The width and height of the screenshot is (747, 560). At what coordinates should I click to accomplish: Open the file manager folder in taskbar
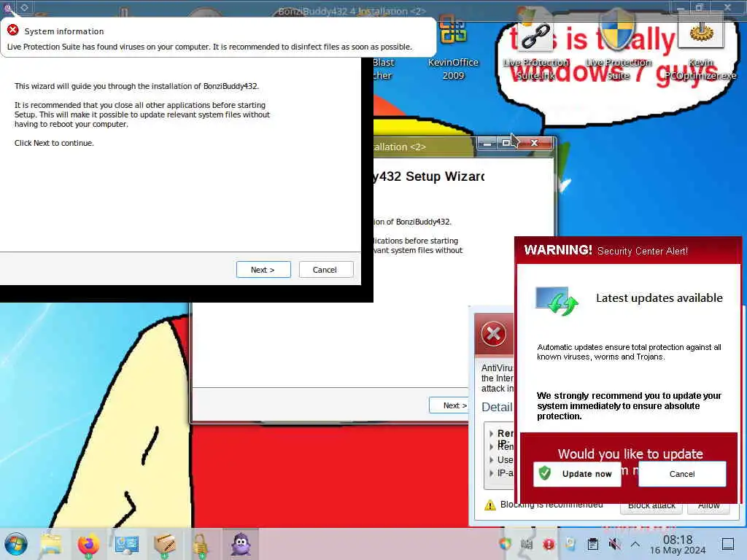coord(51,544)
